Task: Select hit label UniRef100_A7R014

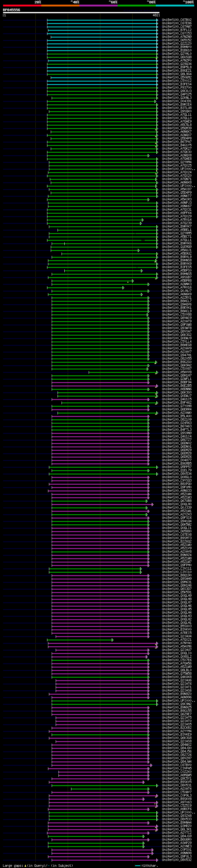Action: pyautogui.click(x=177, y=220)
